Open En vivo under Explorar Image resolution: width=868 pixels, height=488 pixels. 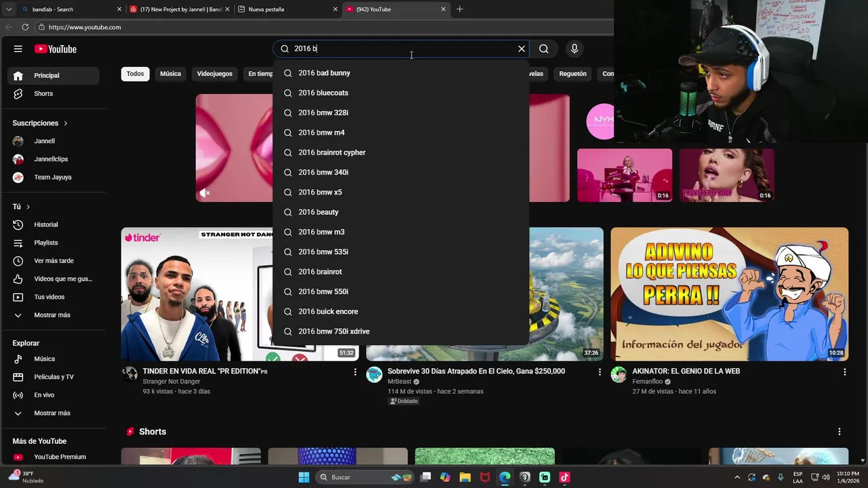[54, 395]
